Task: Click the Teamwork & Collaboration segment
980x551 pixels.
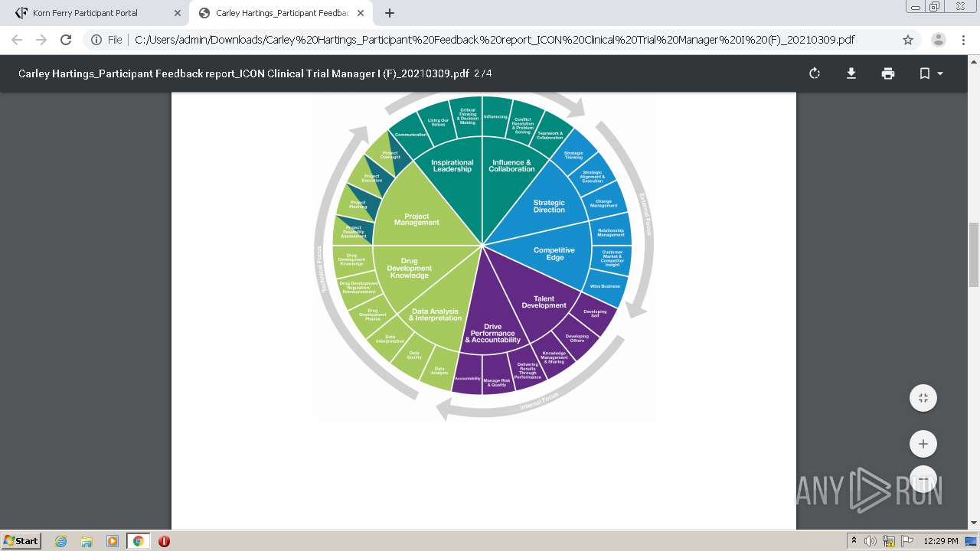Action: (x=550, y=135)
